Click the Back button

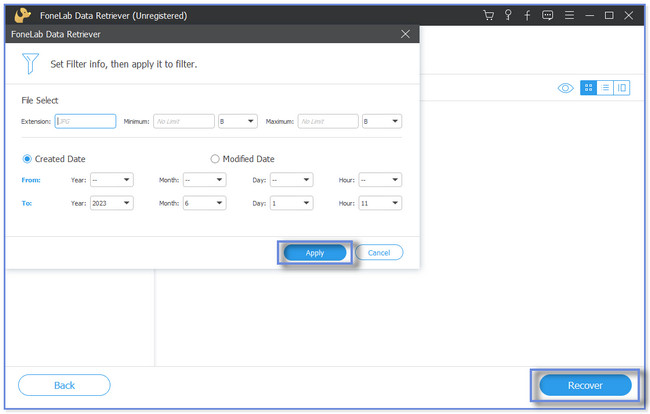[x=64, y=385]
